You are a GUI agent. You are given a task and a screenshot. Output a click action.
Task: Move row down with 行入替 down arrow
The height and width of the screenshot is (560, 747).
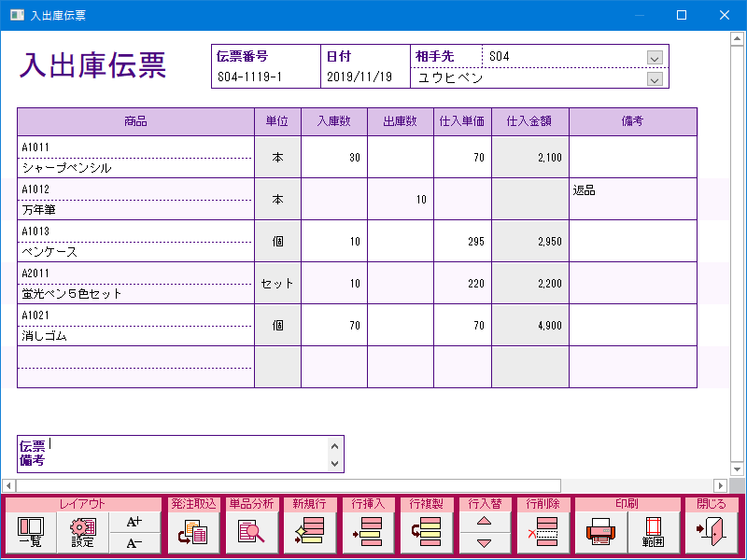[x=484, y=543]
